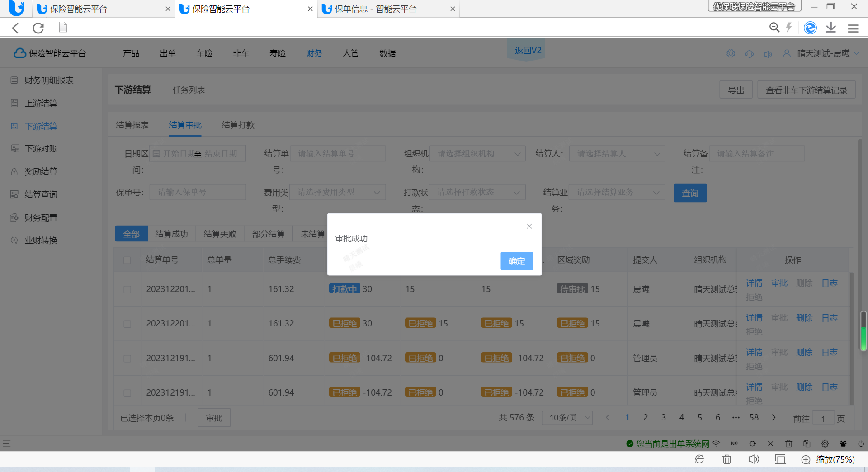Open the 下游结算 sidebar item
The width and height of the screenshot is (868, 472).
pyautogui.click(x=41, y=126)
